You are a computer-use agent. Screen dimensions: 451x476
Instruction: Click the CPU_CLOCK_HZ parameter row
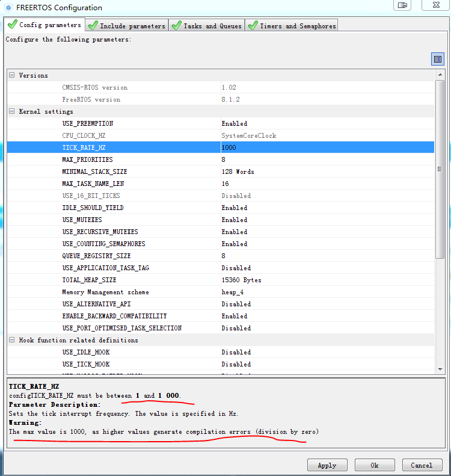(221, 135)
